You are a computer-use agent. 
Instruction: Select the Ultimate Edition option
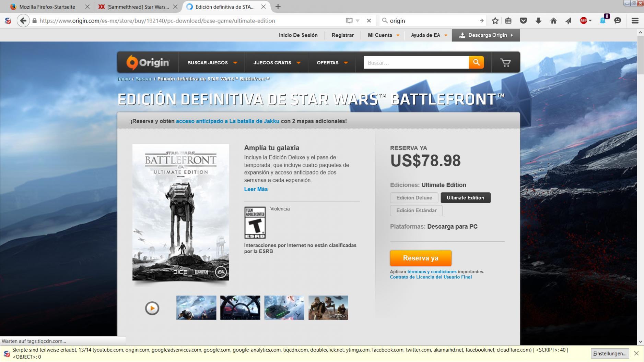pyautogui.click(x=465, y=197)
